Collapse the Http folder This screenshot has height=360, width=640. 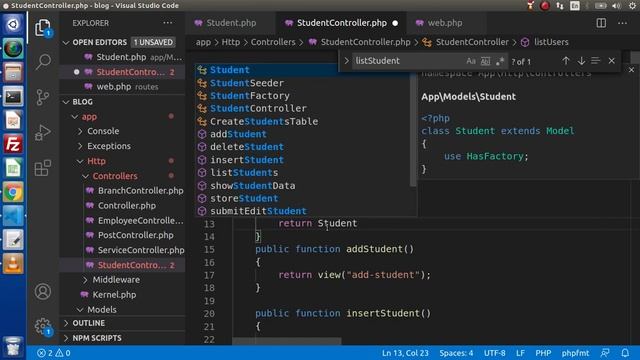[80, 161]
